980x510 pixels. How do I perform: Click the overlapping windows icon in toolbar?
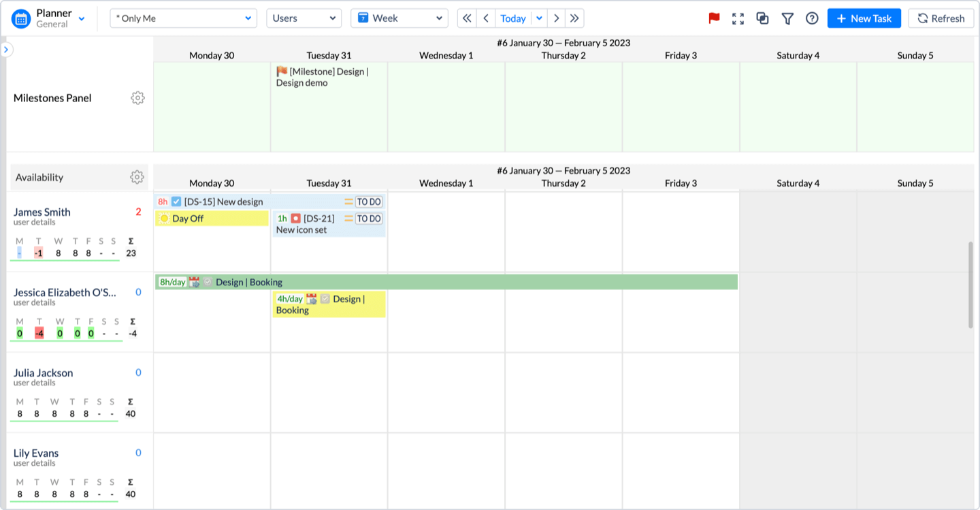pyautogui.click(x=762, y=18)
